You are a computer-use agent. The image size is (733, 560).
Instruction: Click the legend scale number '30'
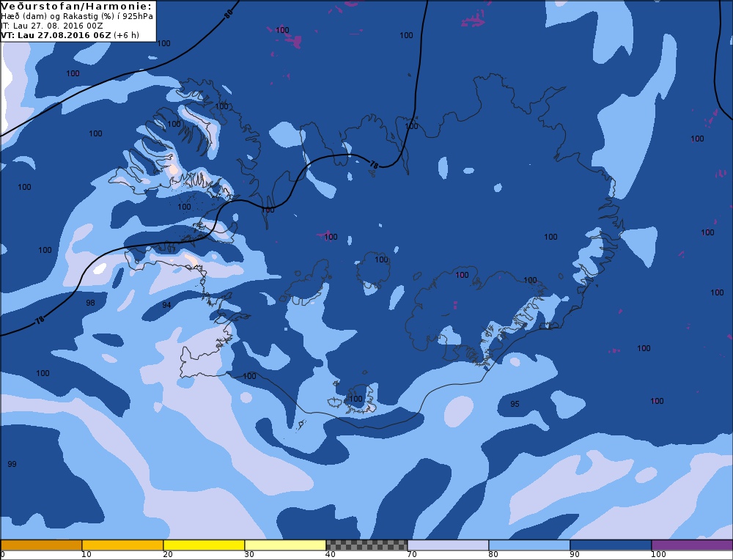click(249, 554)
